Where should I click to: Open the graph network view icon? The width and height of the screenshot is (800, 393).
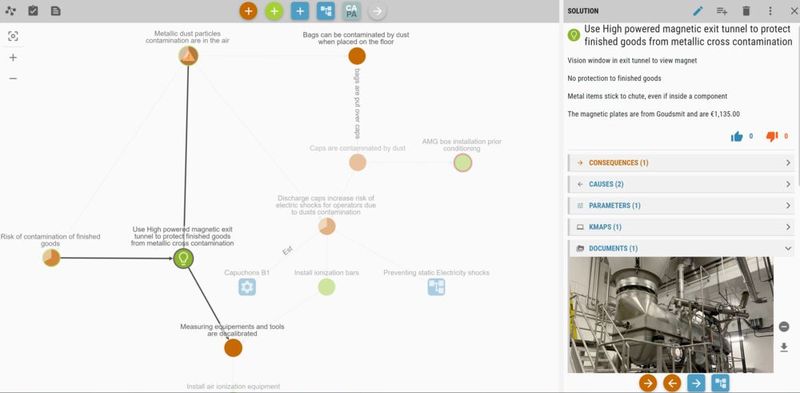[x=11, y=11]
